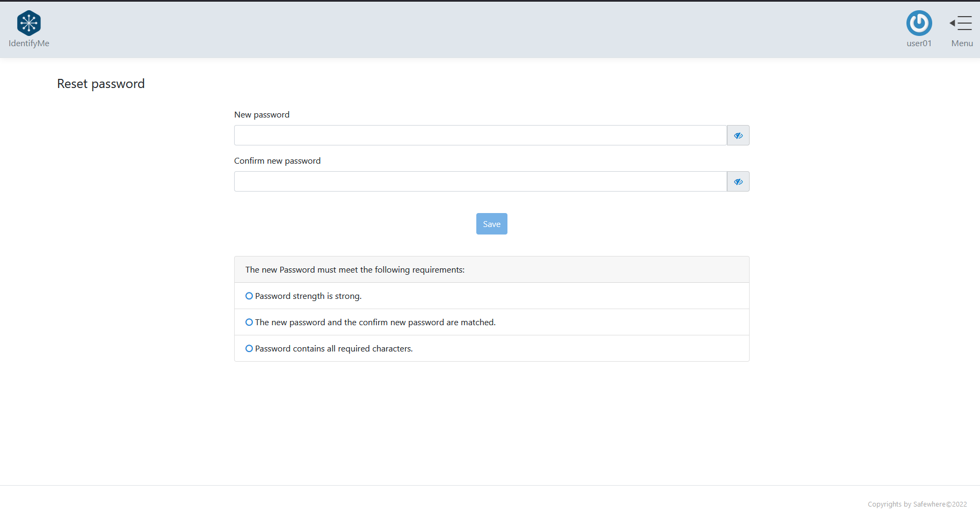Click the IdentifyMe hexagon logo

point(29,23)
